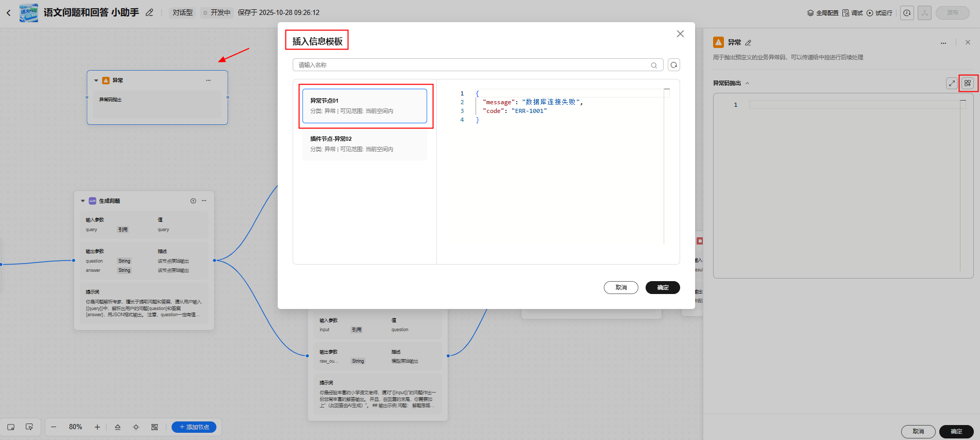The width and height of the screenshot is (980, 440).
Task: Click the template JSON code preview
Action: pos(558,166)
